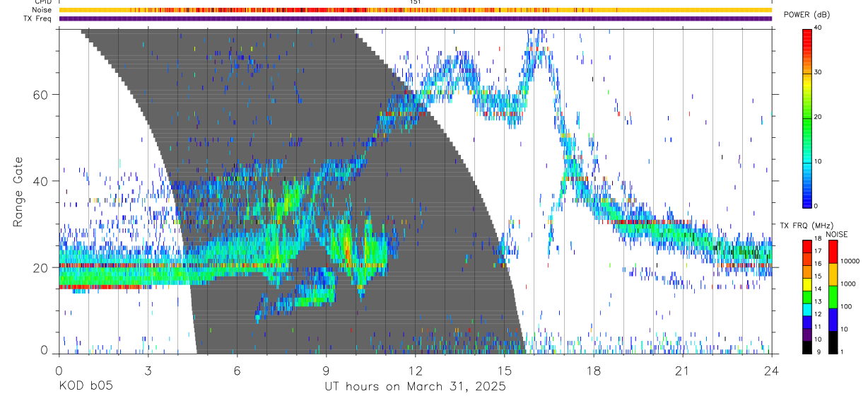
Task: Click the '13' tick on TX FRQ legend
Action: tap(818, 301)
